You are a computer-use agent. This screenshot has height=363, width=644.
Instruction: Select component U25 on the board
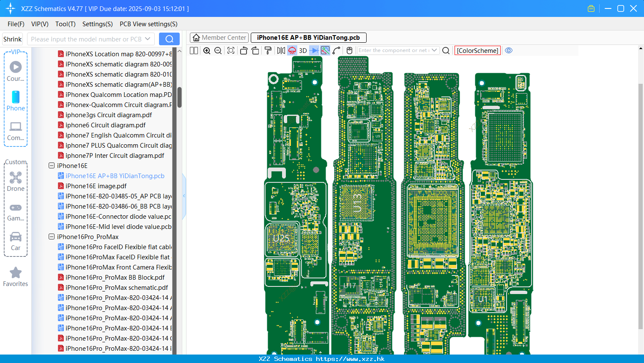pyautogui.click(x=281, y=238)
